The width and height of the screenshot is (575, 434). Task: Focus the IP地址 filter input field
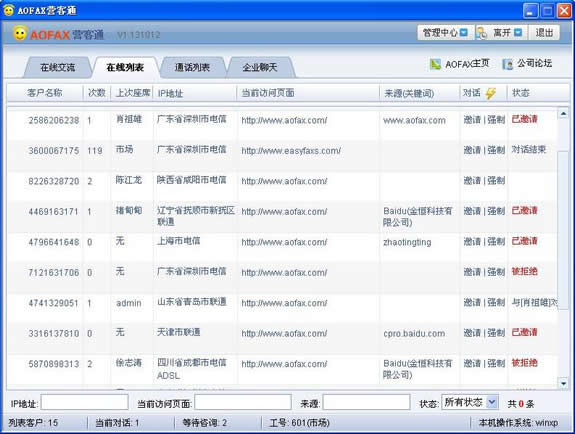[x=85, y=402]
